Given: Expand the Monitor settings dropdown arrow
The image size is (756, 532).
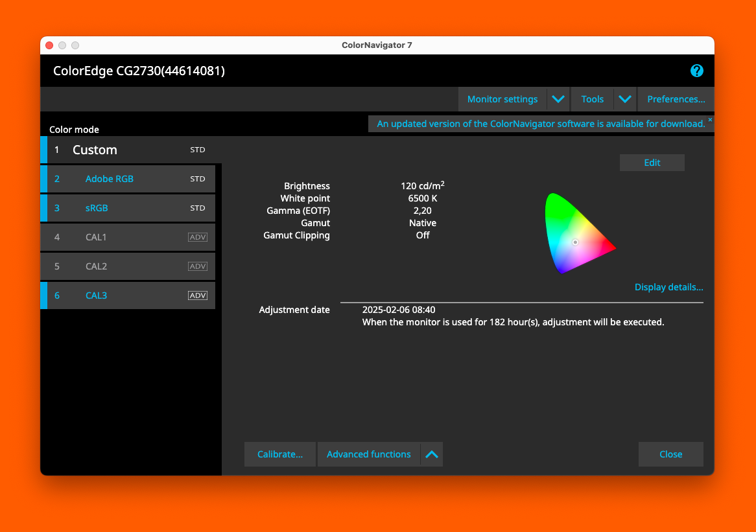Looking at the screenshot, I should [x=558, y=99].
